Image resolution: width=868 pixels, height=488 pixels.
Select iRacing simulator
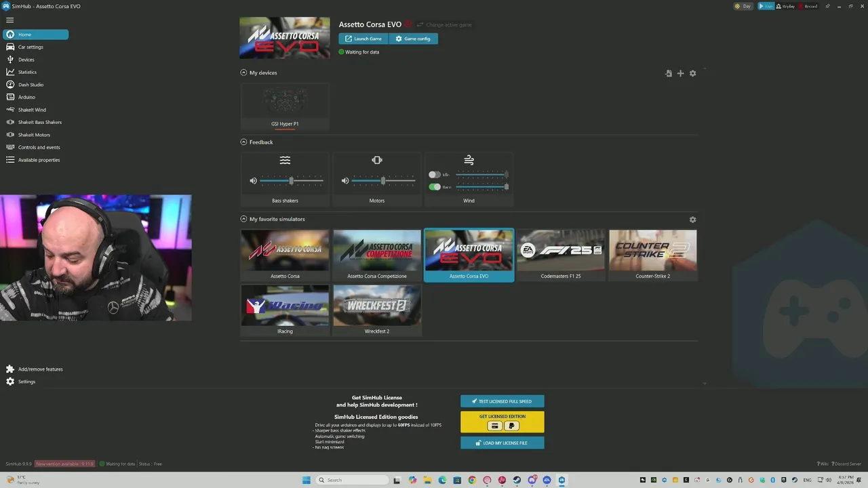285,310
